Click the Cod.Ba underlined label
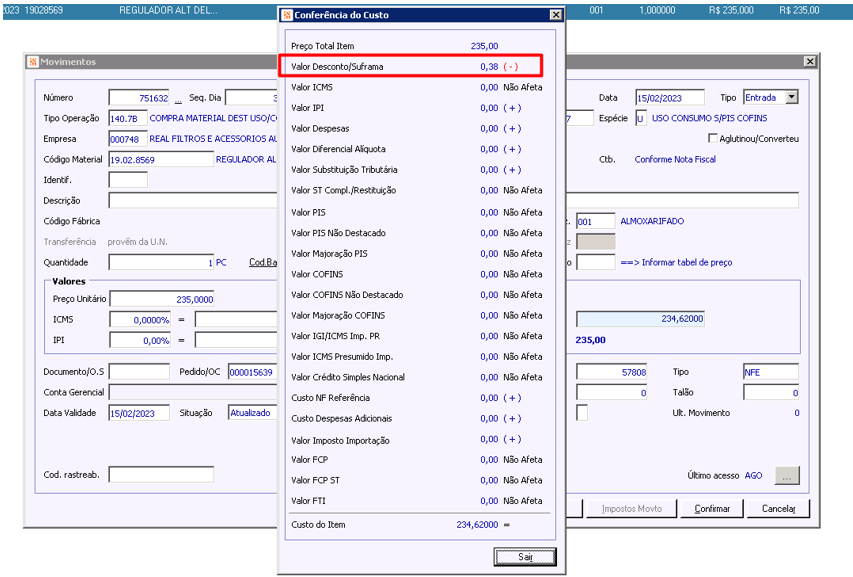The height and width of the screenshot is (577, 853). pyautogui.click(x=263, y=262)
